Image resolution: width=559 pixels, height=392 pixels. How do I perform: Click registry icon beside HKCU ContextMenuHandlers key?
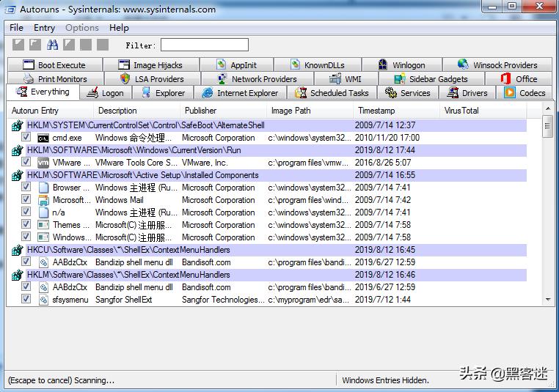[x=17, y=251]
